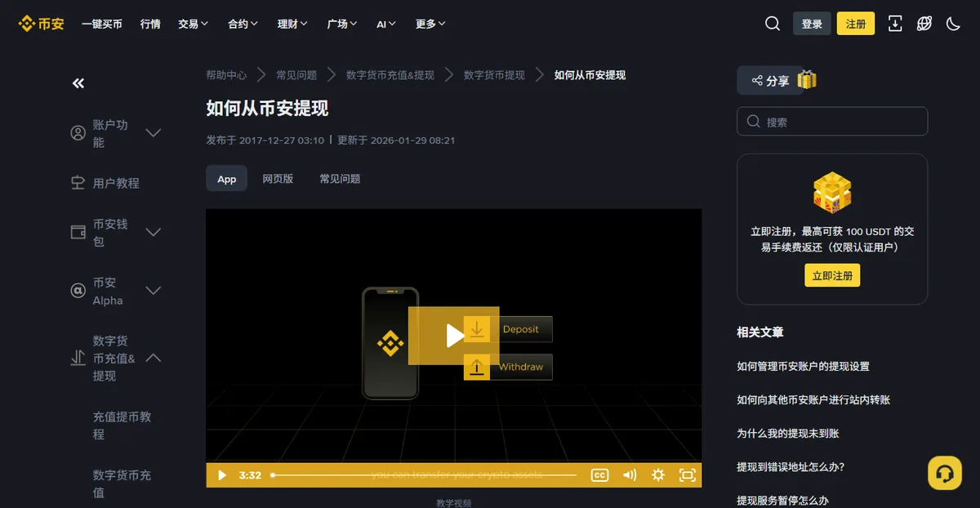The height and width of the screenshot is (508, 980).
Task: Play the video with the center play button
Action: pos(454,335)
